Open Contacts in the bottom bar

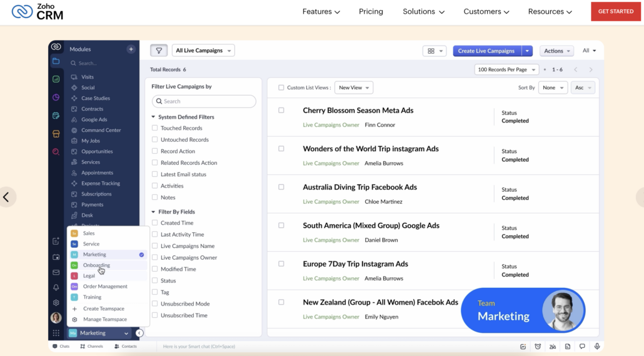(x=126, y=347)
